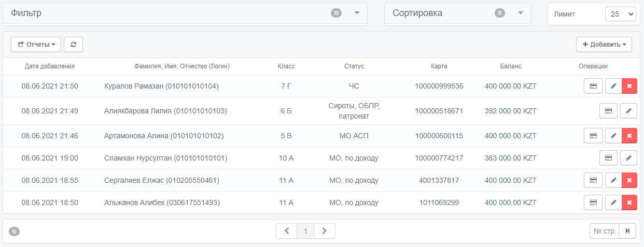The height and width of the screenshot is (247, 644).
Task: Edit Артамонова Алина with pencil icon
Action: pyautogui.click(x=613, y=136)
